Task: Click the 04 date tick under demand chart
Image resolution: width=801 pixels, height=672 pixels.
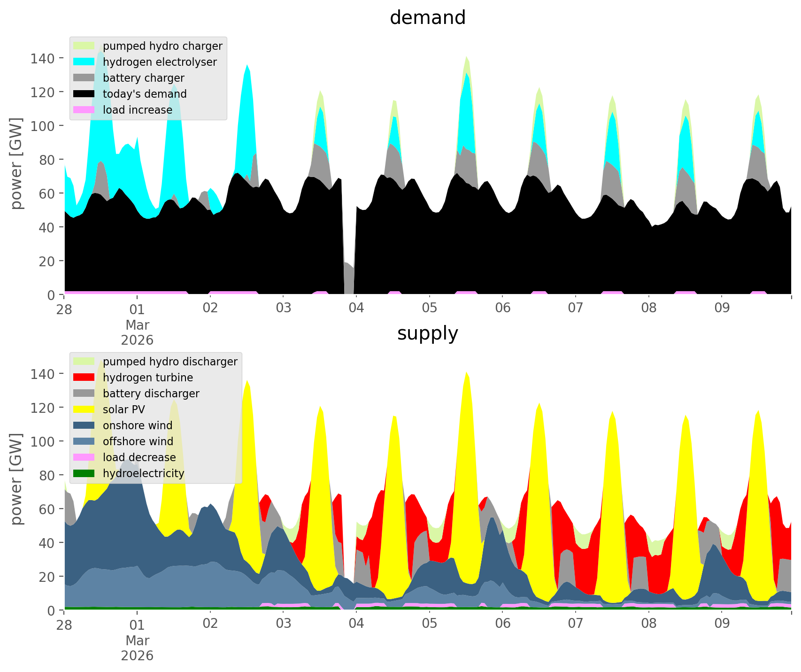Action: [x=356, y=308]
